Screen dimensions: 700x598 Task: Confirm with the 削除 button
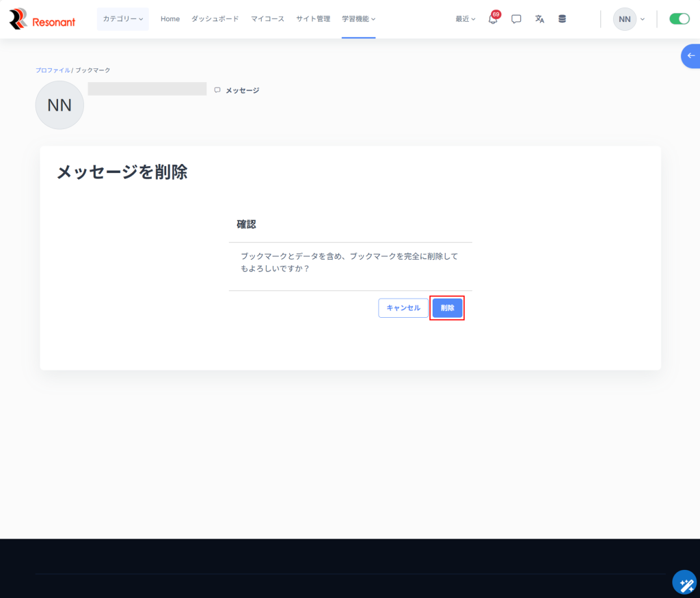point(447,308)
